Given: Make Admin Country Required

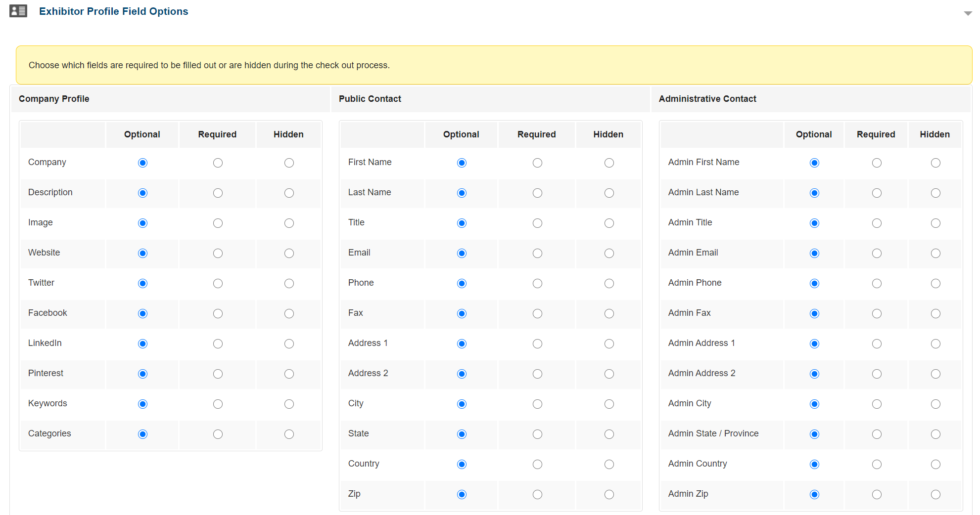Looking at the screenshot, I should [x=877, y=465].
